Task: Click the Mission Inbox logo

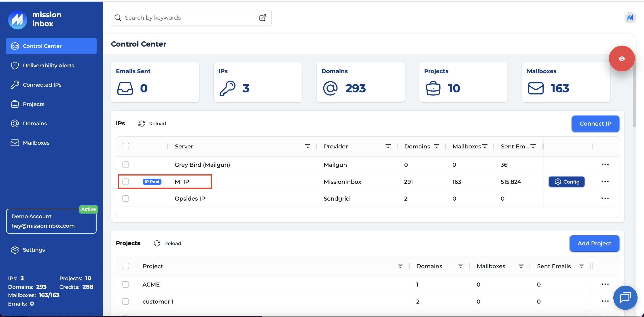Action: tap(17, 19)
